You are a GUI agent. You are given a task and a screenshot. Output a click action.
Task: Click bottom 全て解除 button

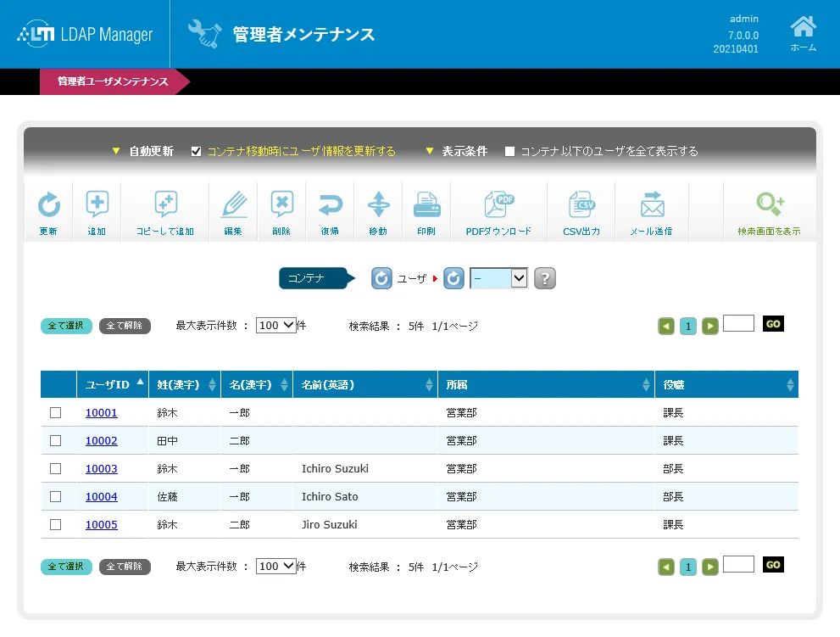[125, 567]
